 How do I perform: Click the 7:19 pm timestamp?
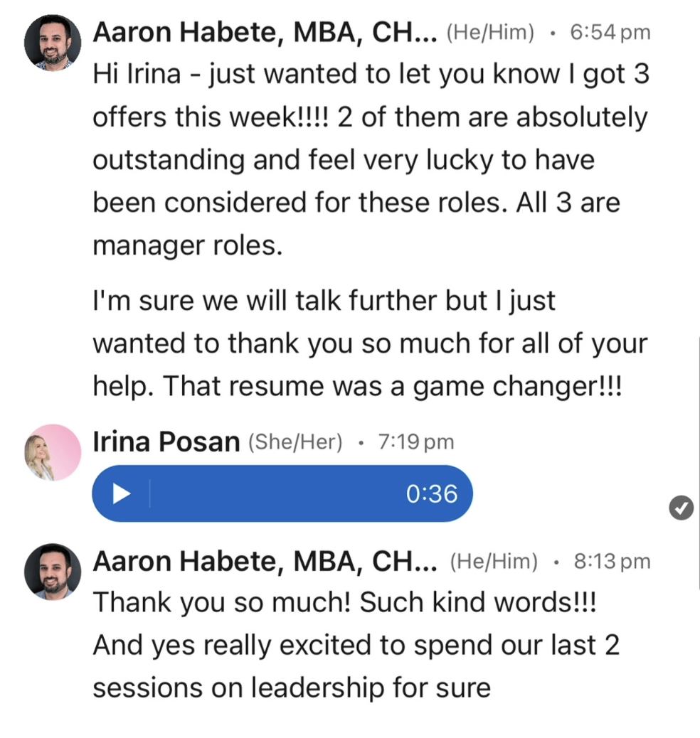[416, 442]
